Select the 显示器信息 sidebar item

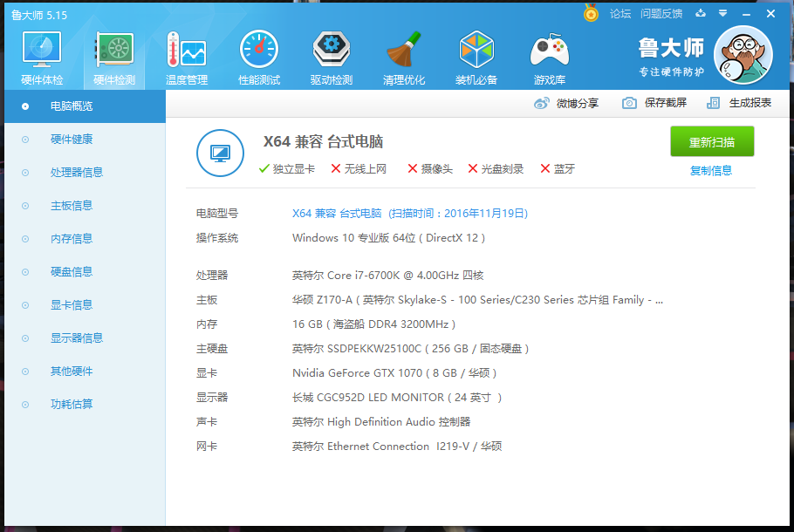pyautogui.click(x=86, y=338)
